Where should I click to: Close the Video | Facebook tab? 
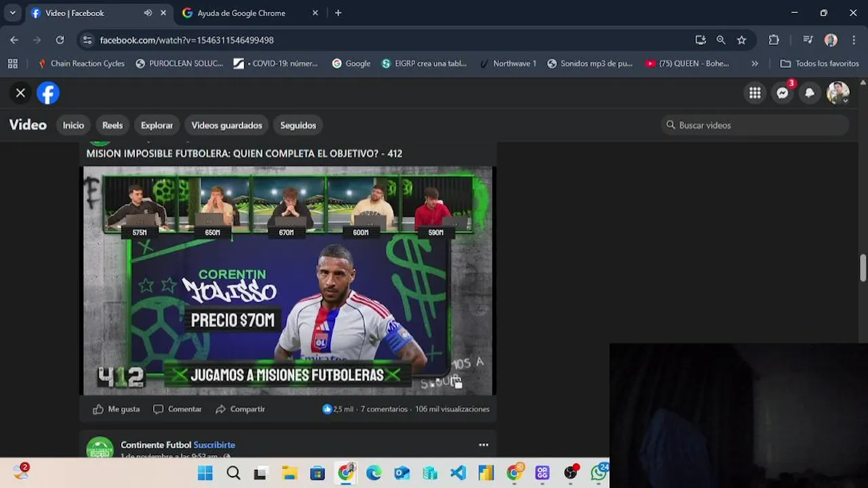click(x=163, y=13)
